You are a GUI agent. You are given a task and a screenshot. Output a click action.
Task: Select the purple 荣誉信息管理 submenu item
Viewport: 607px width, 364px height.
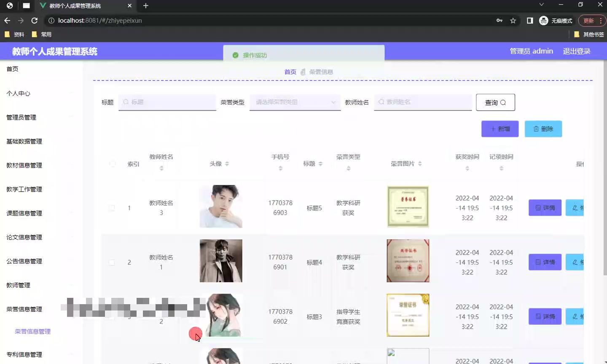[33, 332]
